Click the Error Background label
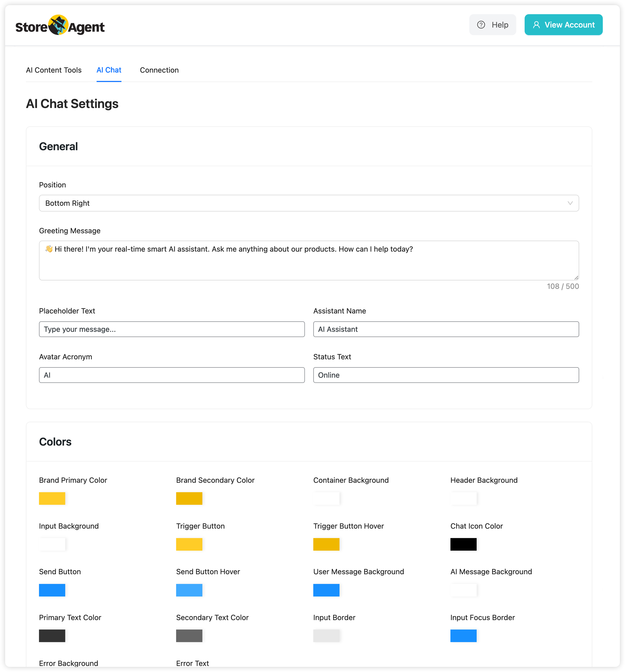This screenshot has width=625, height=672. pyautogui.click(x=69, y=663)
